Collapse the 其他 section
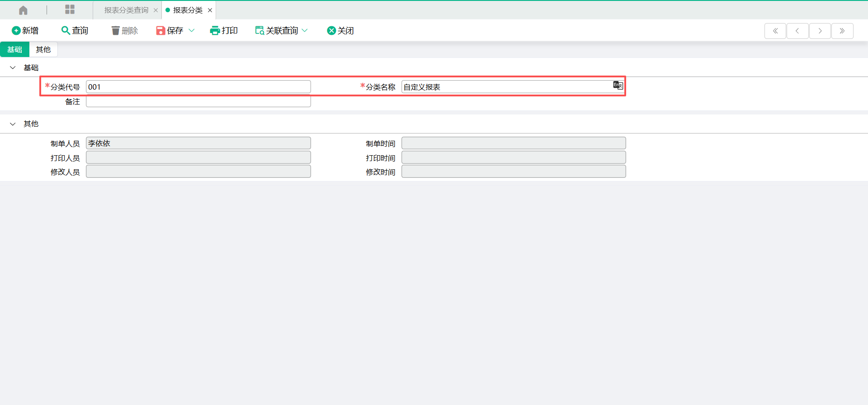The image size is (868, 405). [13, 124]
